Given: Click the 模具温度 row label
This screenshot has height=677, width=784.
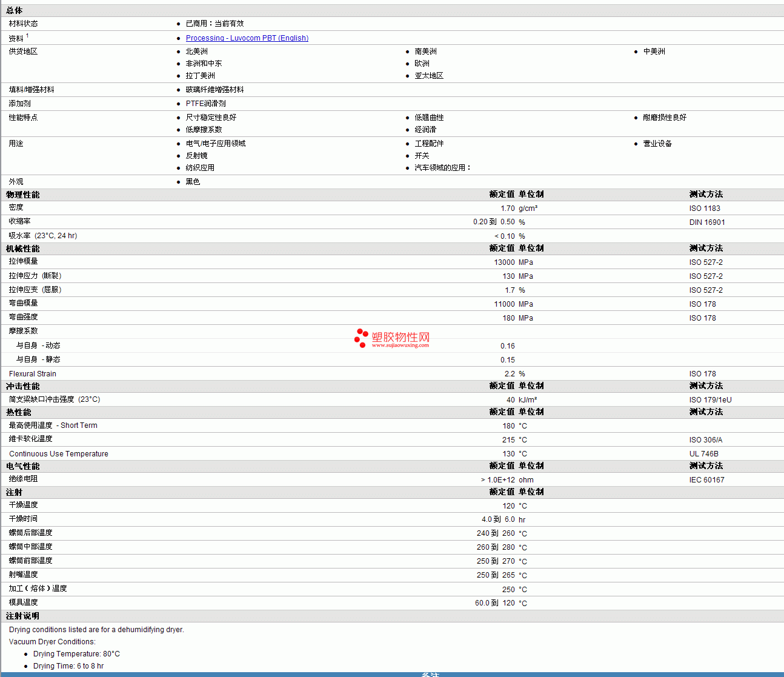Looking at the screenshot, I should tap(23, 602).
